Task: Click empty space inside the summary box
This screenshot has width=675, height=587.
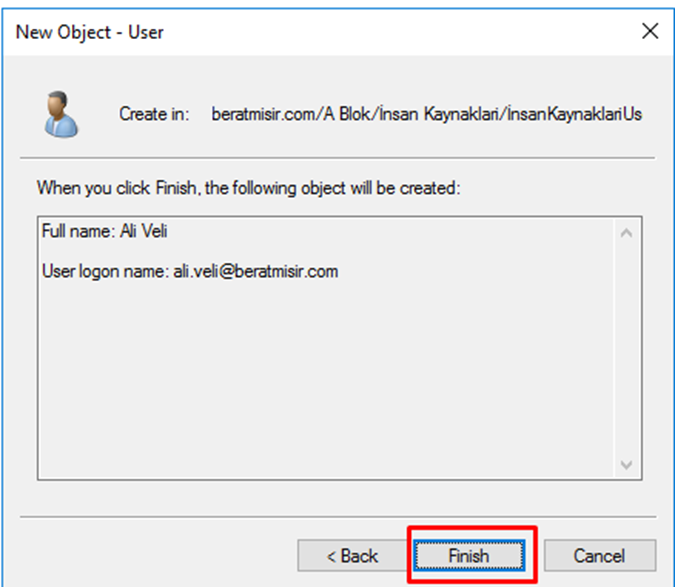Action: pos(320,380)
